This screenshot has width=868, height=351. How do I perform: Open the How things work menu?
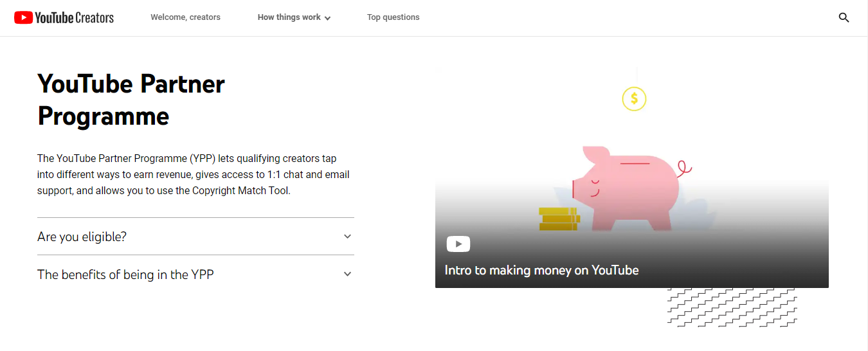click(294, 17)
